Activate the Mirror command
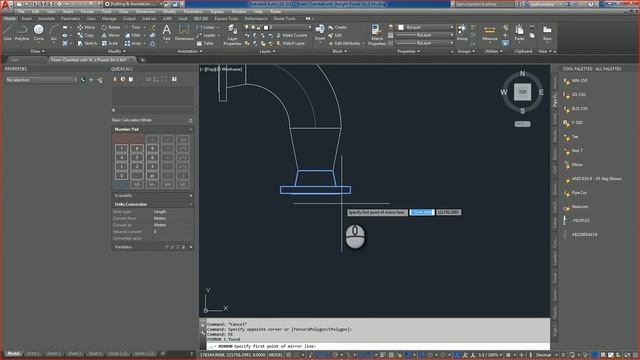Screen dimensions: 640x360 click(110, 36)
